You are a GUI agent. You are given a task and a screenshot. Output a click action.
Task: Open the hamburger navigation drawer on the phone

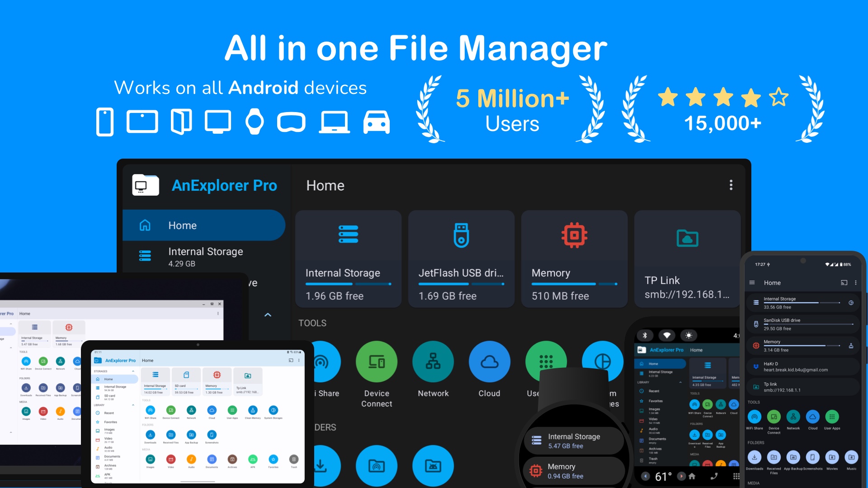[752, 282]
